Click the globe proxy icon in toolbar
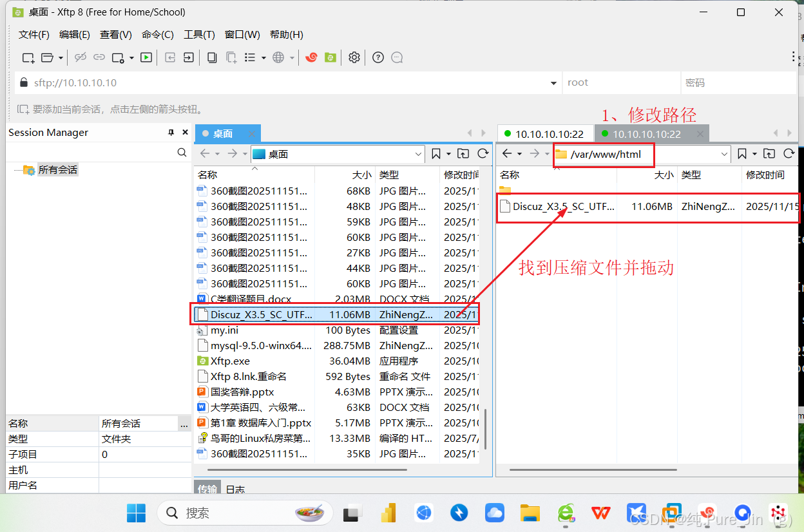The width and height of the screenshot is (804, 532). click(x=279, y=57)
